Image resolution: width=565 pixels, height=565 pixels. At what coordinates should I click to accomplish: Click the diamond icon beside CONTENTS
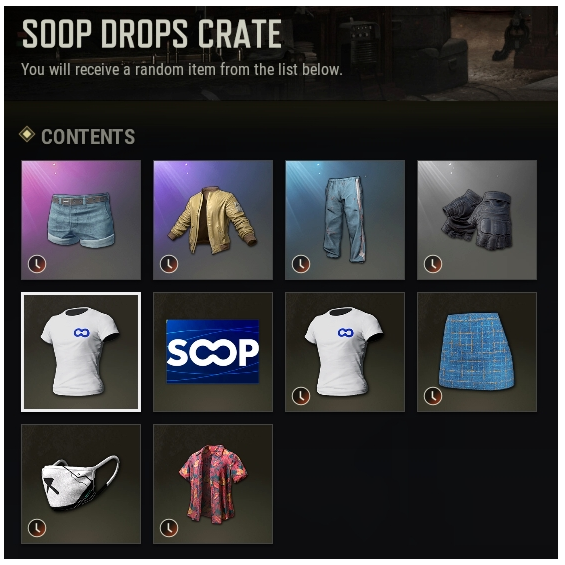coord(27,135)
